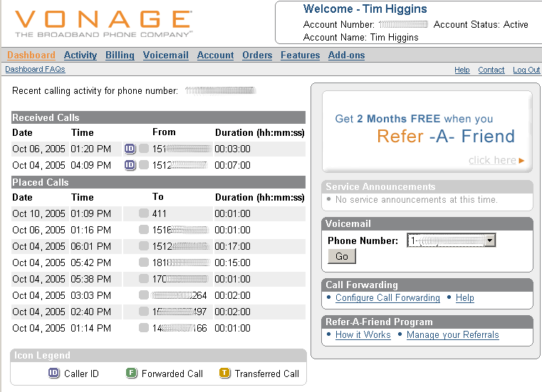Click the Service Announcements header
The height and width of the screenshot is (392, 542).
point(427,186)
